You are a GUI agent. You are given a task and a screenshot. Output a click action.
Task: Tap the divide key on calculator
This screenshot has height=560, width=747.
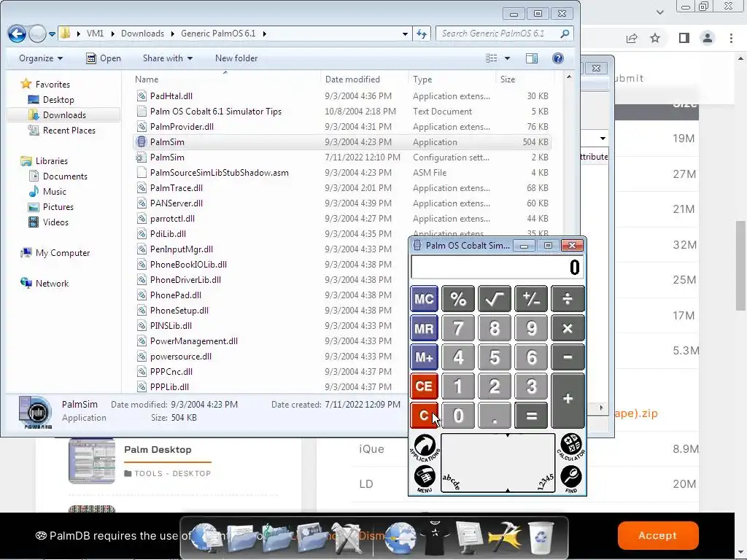(x=568, y=299)
